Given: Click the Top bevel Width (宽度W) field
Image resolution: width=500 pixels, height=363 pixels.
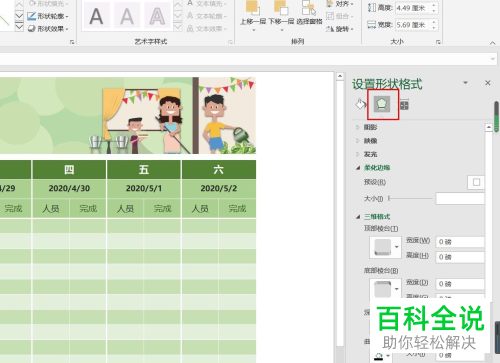Looking at the screenshot, I should point(460,242).
